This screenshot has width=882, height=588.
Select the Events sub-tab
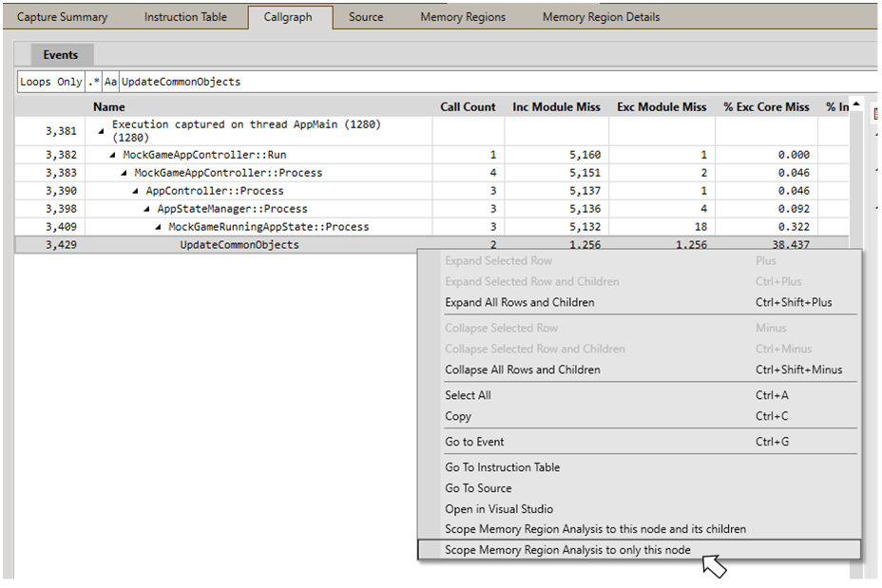pyautogui.click(x=61, y=54)
